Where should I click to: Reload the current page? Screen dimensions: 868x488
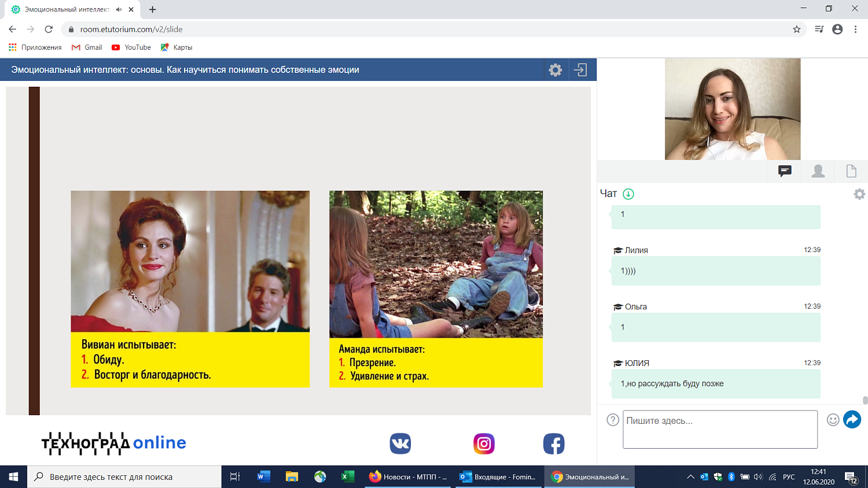coord(49,29)
